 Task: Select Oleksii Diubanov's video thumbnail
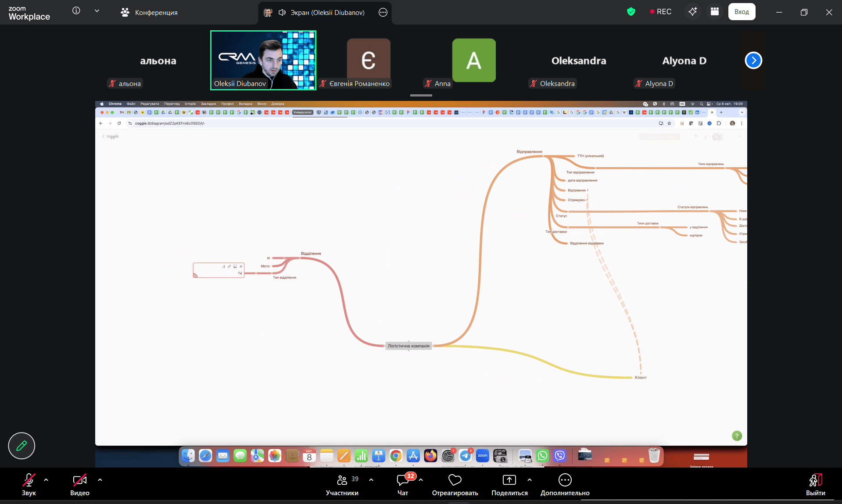tap(263, 60)
